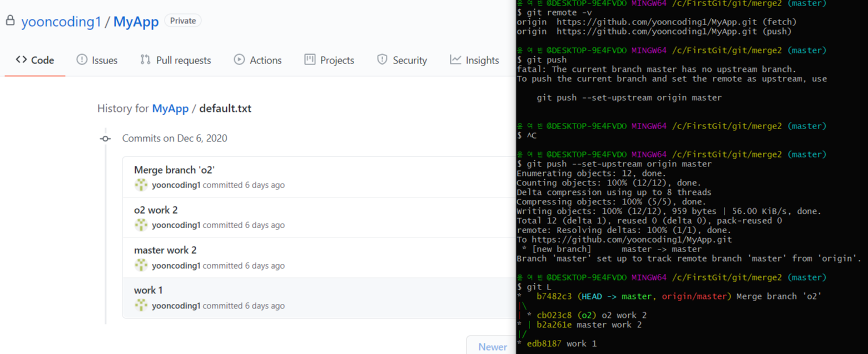This screenshot has width=868, height=354.
Task: Click the "^C" line in terminal
Action: (x=532, y=136)
